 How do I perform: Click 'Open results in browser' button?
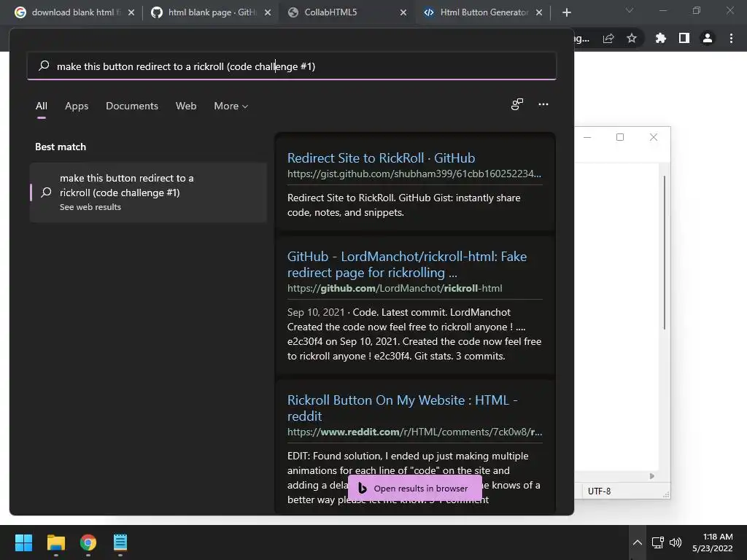click(x=415, y=488)
